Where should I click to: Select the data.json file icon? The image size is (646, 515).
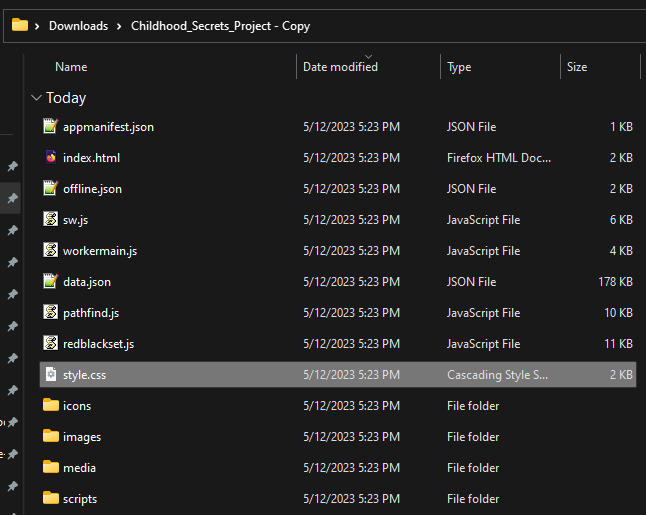pos(51,282)
